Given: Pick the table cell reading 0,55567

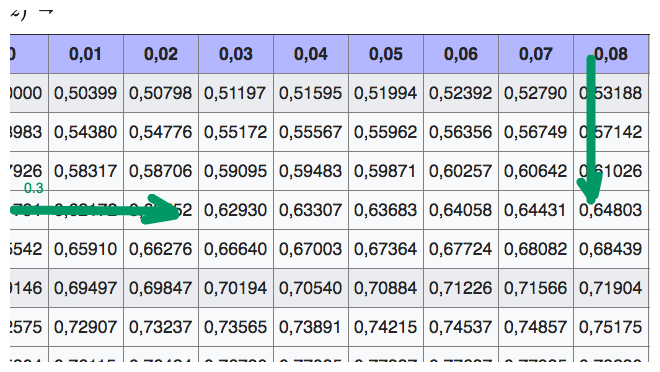Looking at the screenshot, I should coord(311,132).
